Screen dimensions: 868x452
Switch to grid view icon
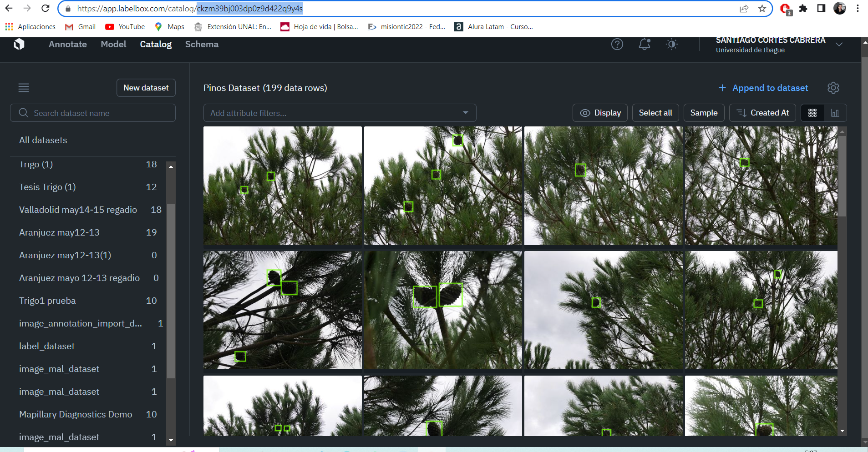(x=812, y=113)
